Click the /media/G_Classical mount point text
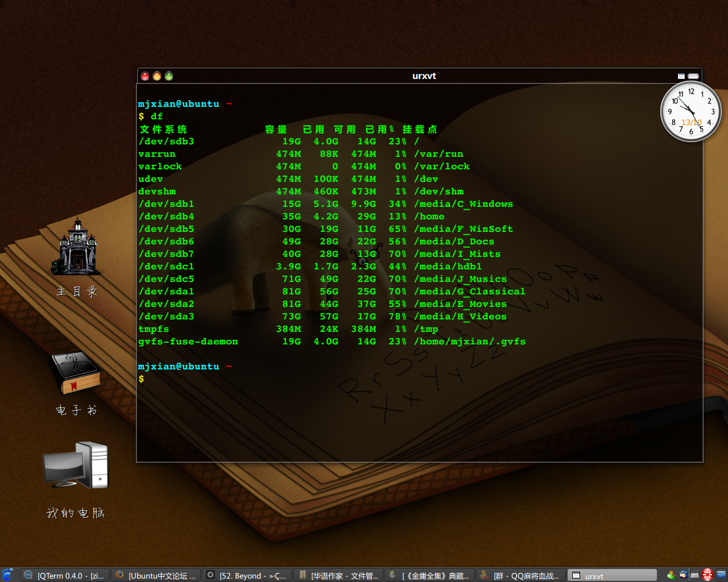 point(470,292)
